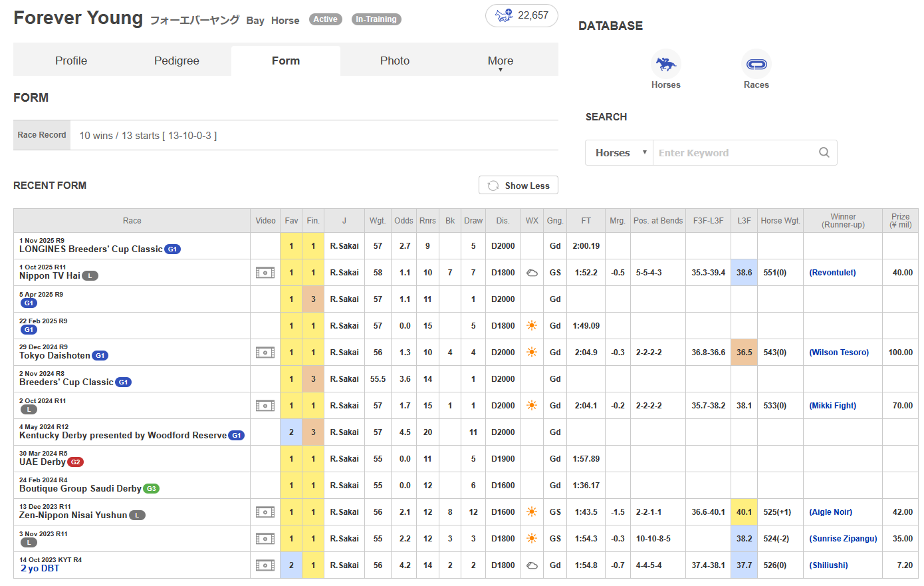Click the G1 badge under 22 Feb 2025 R9
The width and height of the screenshot is (924, 586).
(x=29, y=330)
